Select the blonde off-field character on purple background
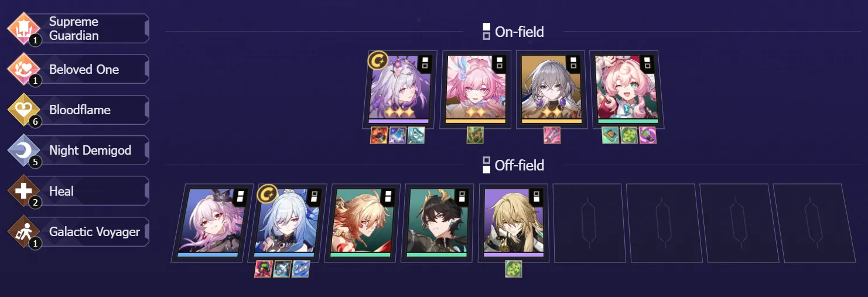 [x=513, y=223]
